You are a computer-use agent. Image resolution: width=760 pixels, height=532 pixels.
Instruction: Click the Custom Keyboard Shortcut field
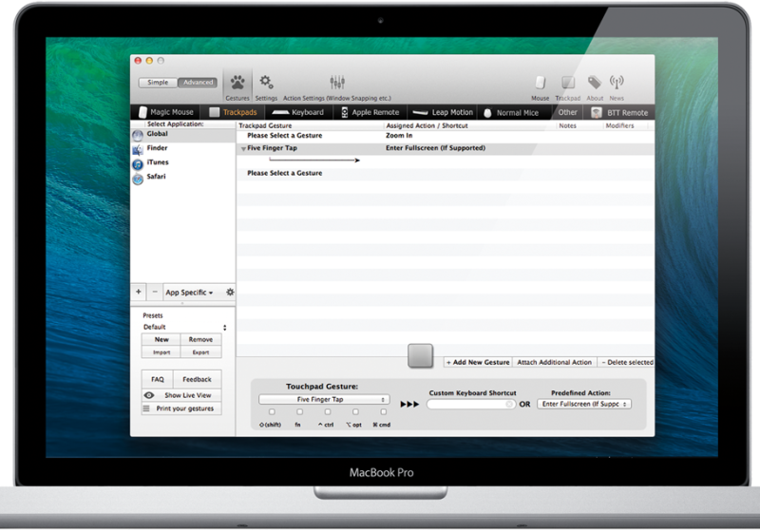[470, 404]
